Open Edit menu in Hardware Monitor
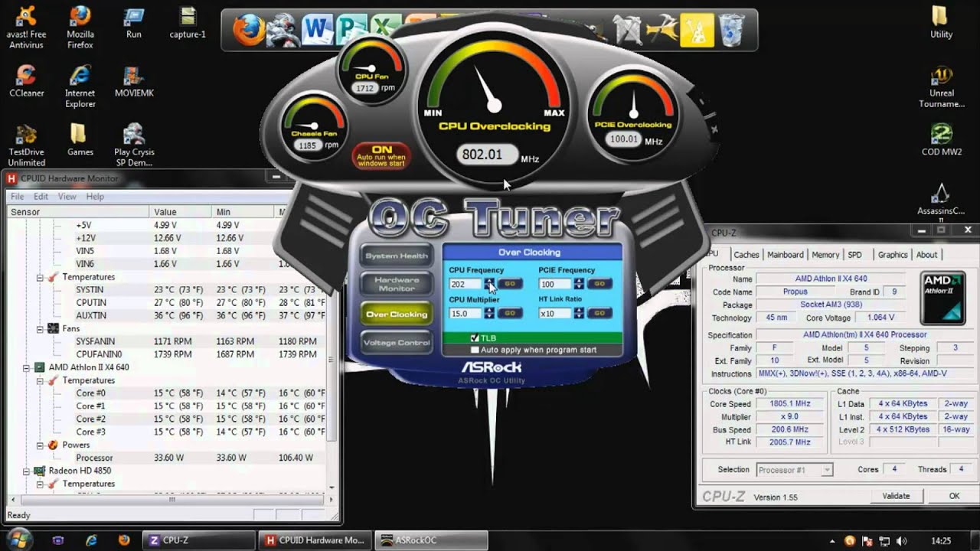The height and width of the screenshot is (551, 980). 41,197
